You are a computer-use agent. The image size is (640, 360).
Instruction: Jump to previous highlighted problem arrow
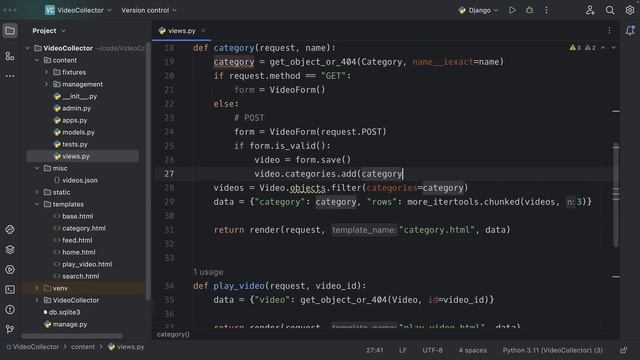pos(603,48)
